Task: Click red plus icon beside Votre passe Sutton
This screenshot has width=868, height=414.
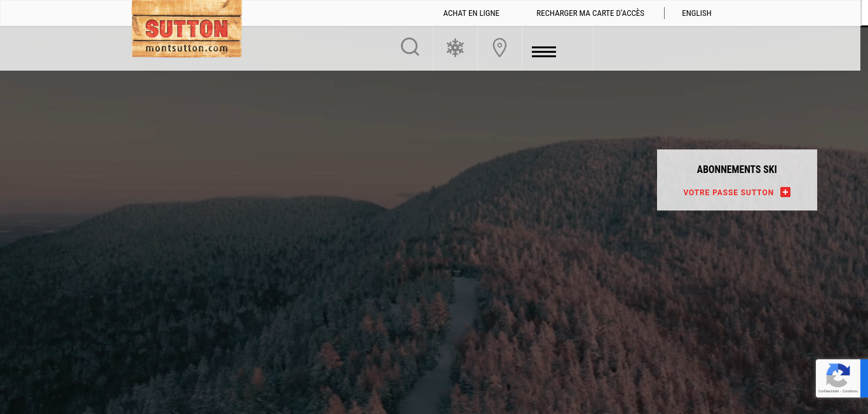Action: [785, 192]
